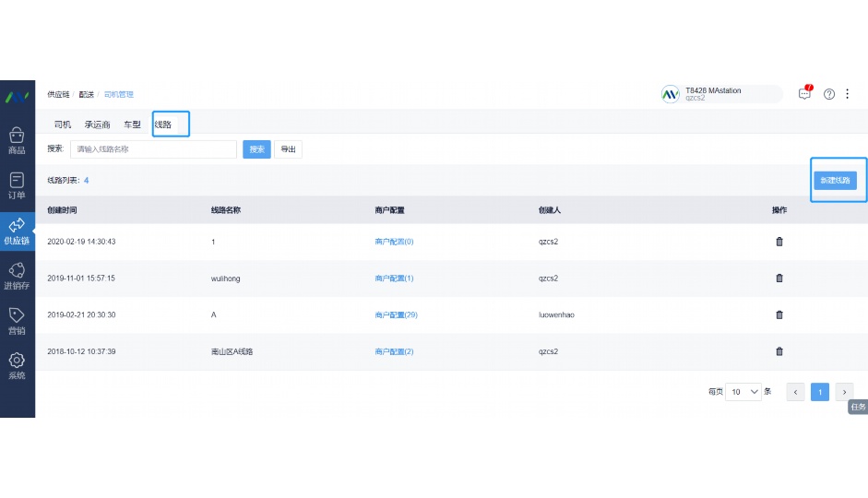This screenshot has height=498, width=868.
Task: Expand the page size dropdown showing 10
Action: click(x=743, y=392)
